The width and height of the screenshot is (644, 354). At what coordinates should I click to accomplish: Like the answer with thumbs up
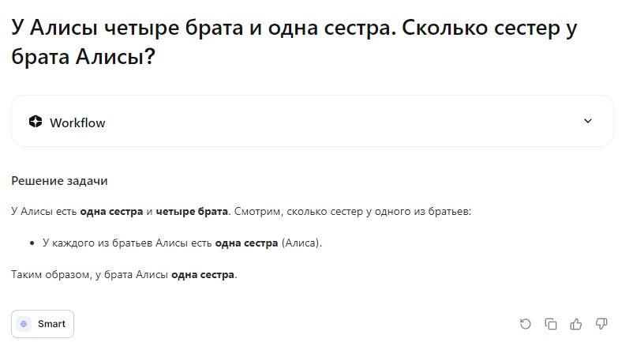point(576,324)
